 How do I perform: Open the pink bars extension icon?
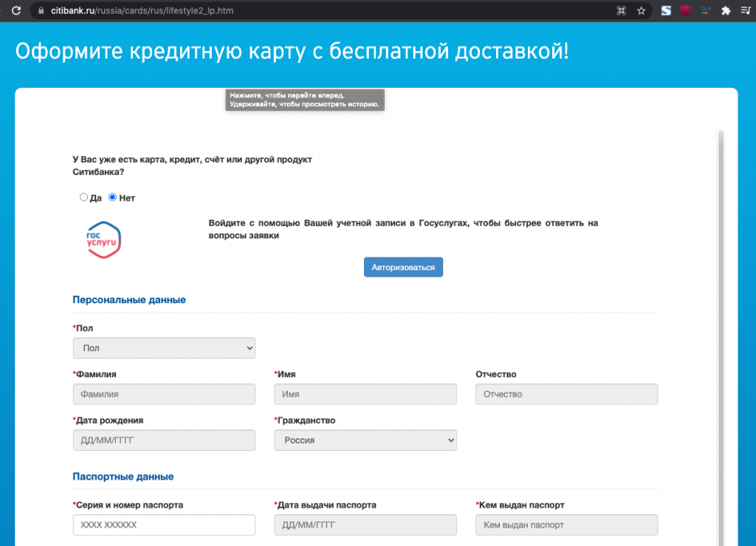tap(686, 10)
